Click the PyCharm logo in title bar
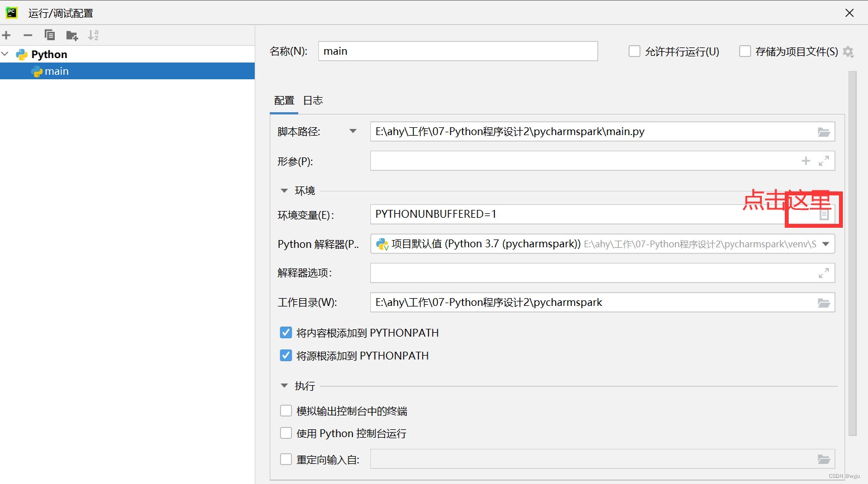 click(x=12, y=12)
